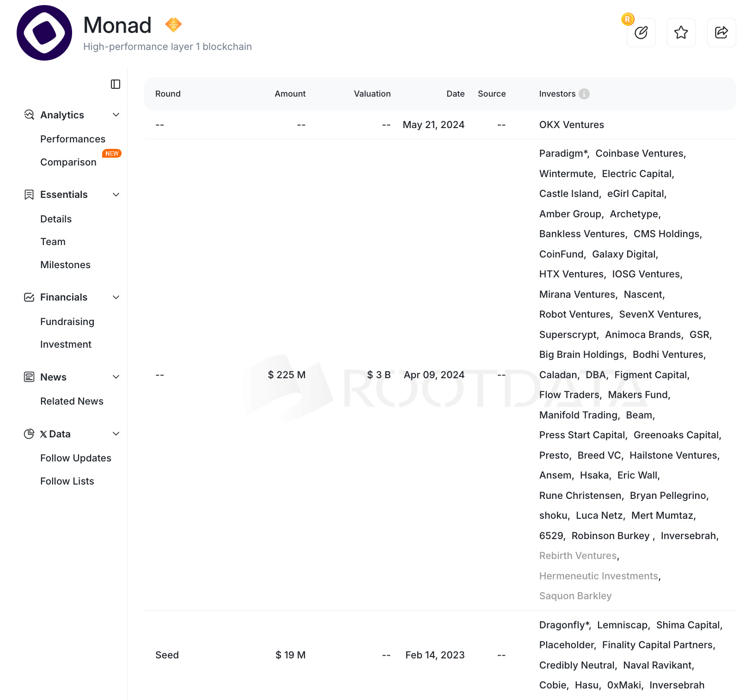The width and height of the screenshot is (745, 700).
Task: Click the orange R badge above edit button
Action: pos(627,19)
